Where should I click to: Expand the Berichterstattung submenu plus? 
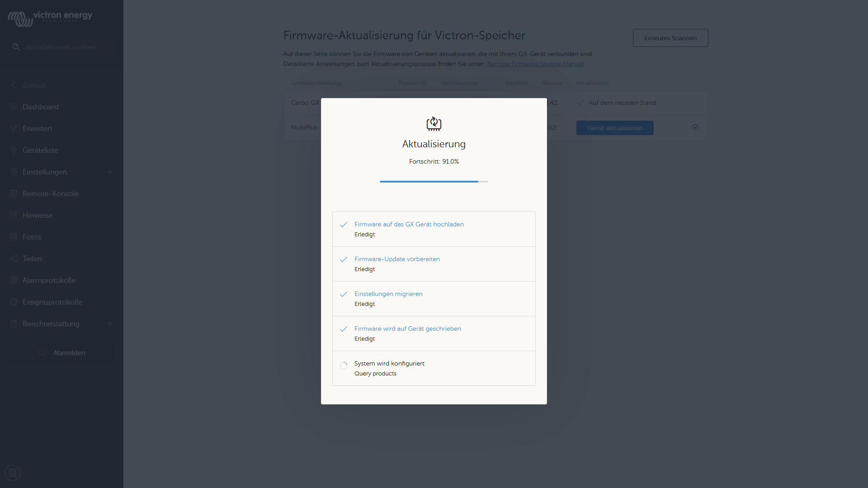(110, 324)
